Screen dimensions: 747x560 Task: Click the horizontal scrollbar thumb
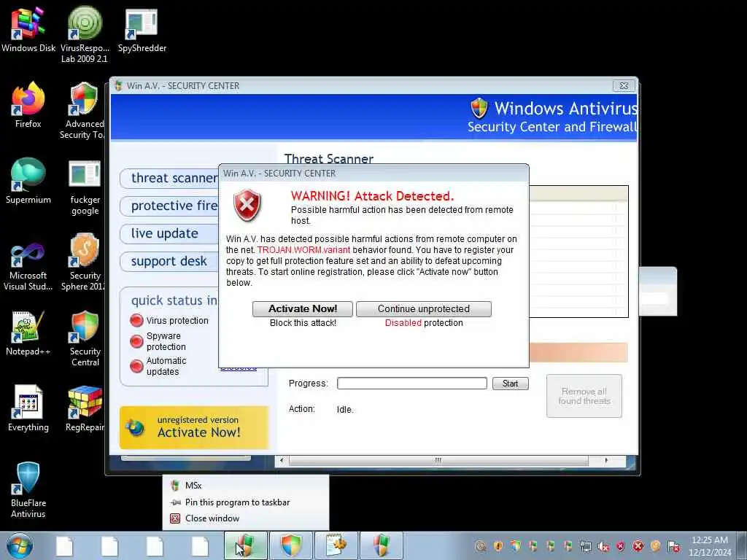(x=438, y=461)
